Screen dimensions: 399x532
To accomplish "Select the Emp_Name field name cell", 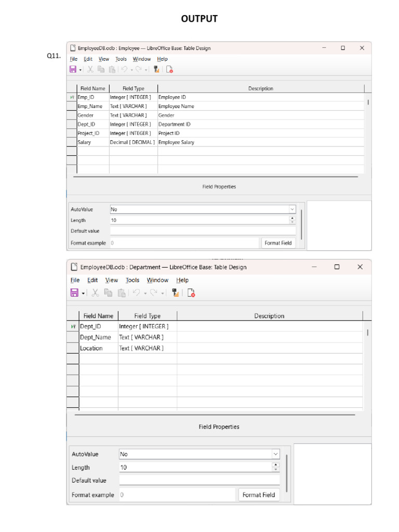I will [93, 106].
